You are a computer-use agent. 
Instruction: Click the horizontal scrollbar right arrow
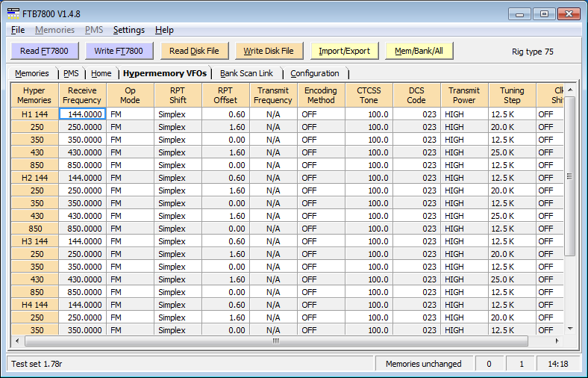[557, 341]
